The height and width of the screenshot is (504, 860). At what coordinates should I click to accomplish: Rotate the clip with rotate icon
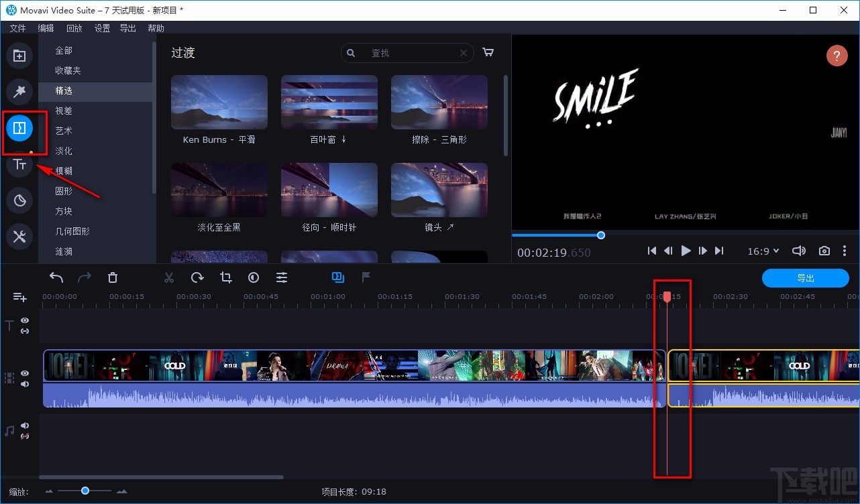click(197, 277)
